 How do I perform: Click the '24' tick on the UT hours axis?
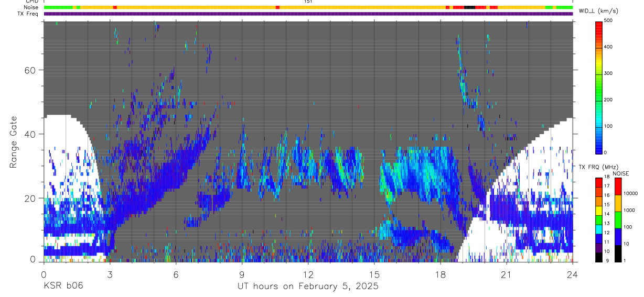point(573,273)
